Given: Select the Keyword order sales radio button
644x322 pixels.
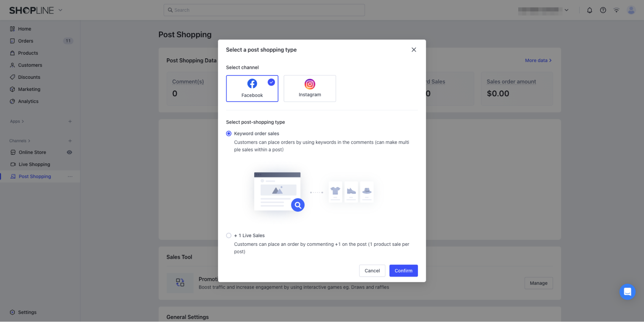Looking at the screenshot, I should (x=229, y=134).
